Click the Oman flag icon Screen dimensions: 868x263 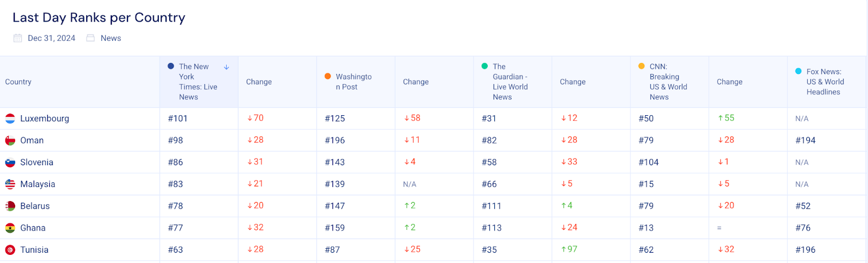click(x=10, y=140)
